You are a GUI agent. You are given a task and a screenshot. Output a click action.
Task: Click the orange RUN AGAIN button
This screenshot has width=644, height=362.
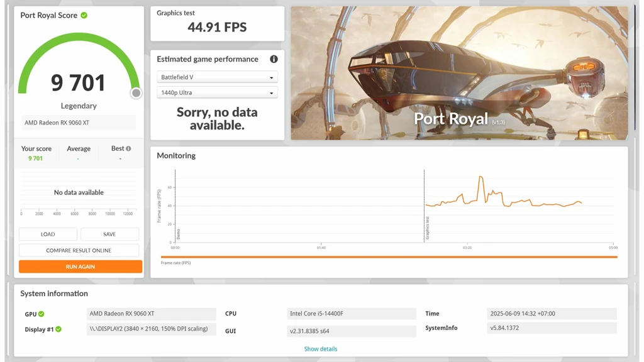tap(80, 266)
